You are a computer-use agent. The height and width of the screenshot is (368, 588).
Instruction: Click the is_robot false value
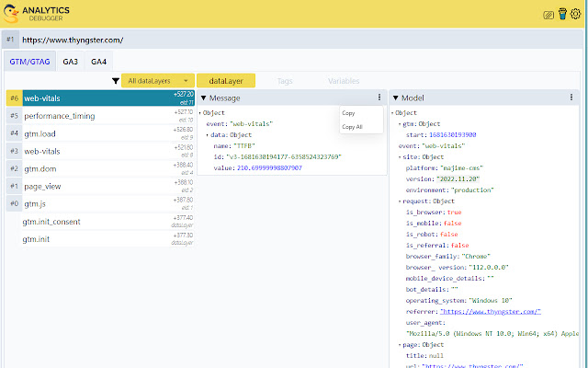pos(449,235)
